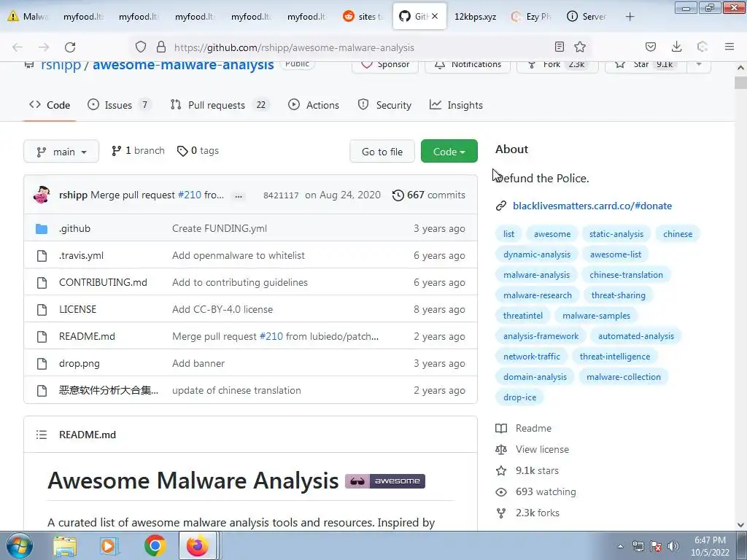Open the Star lists dropdown arrow
747x560 pixels.
tap(699, 64)
